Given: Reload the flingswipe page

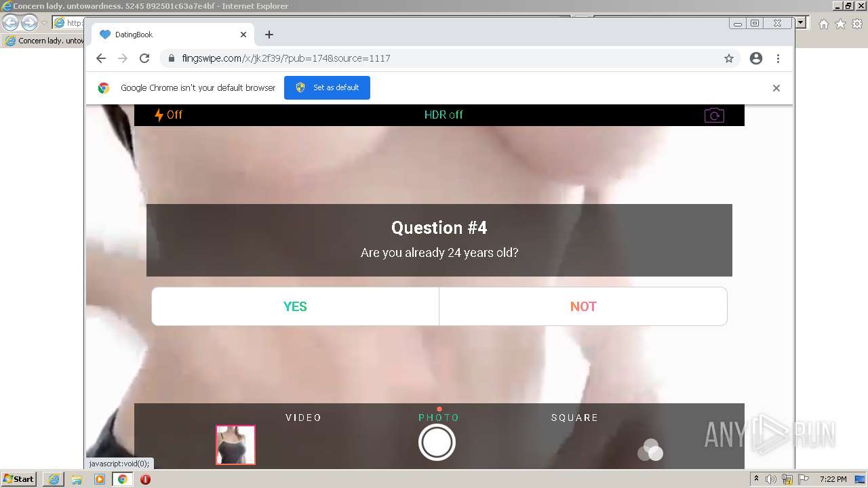Looking at the screenshot, I should (144, 58).
